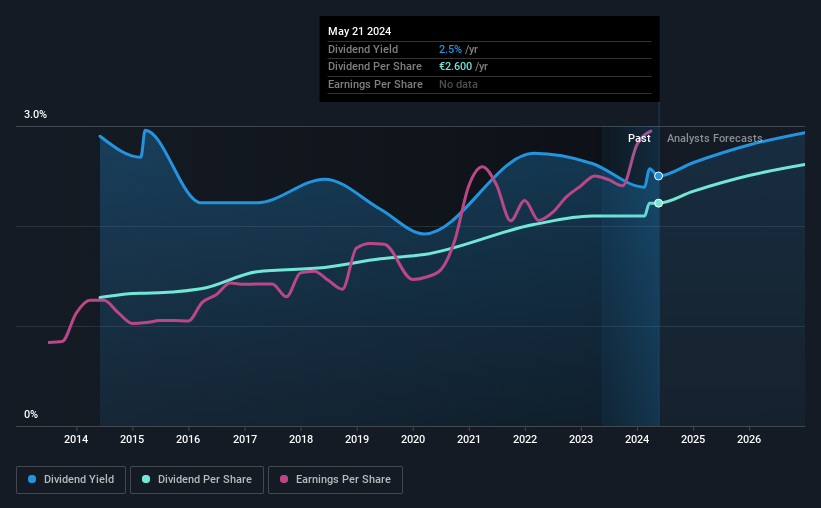821x508 pixels.
Task: Click the pink dot in Earnings Per Share legend
Action: [284, 479]
